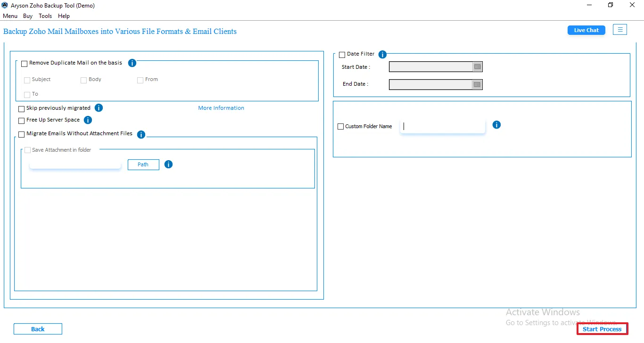Click info icon beside Skip previously migrated
The width and height of the screenshot is (644, 343).
(x=99, y=108)
